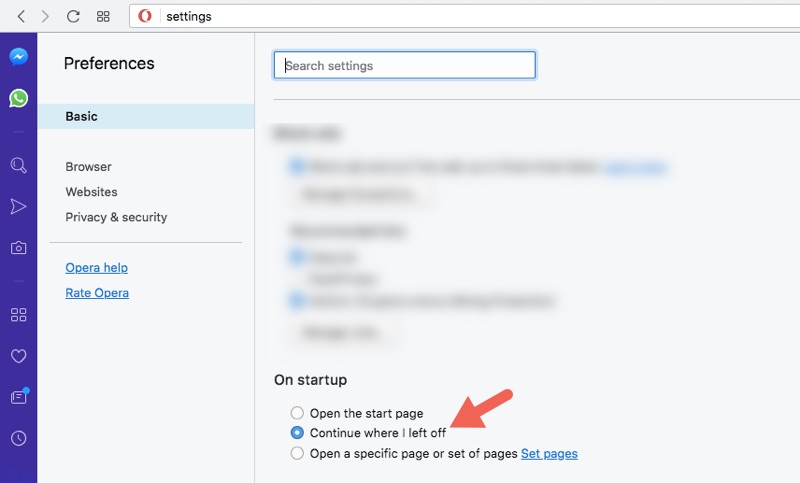The height and width of the screenshot is (483, 800).
Task: Open the Browser settings section
Action: [x=88, y=167]
